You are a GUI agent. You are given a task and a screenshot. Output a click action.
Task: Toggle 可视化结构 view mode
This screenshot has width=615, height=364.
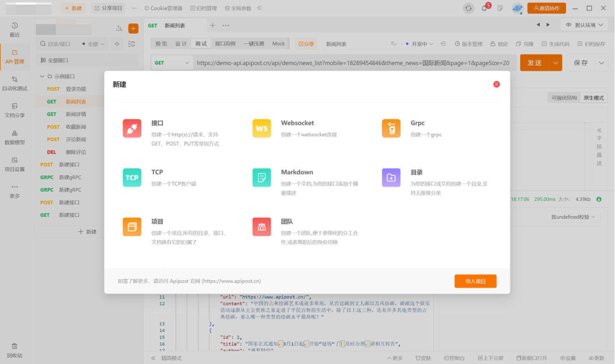tap(564, 98)
